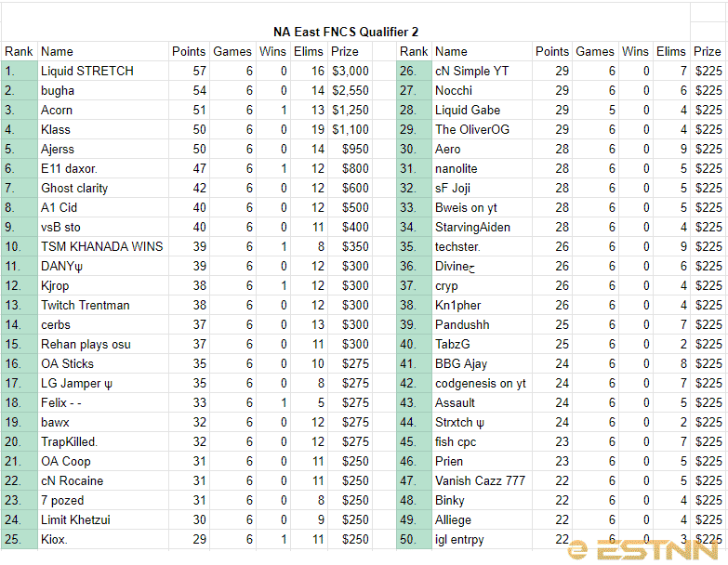Click The OliverOG name cell
The width and height of the screenshot is (728, 565).
pos(482,129)
